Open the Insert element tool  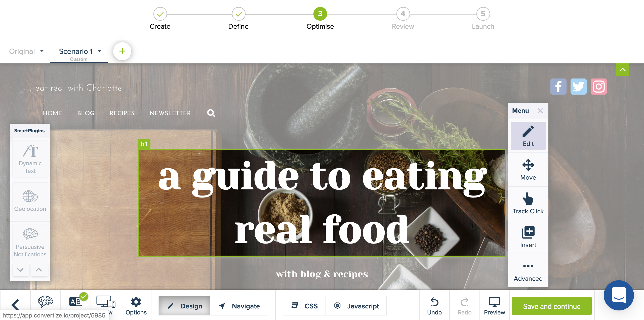click(528, 237)
